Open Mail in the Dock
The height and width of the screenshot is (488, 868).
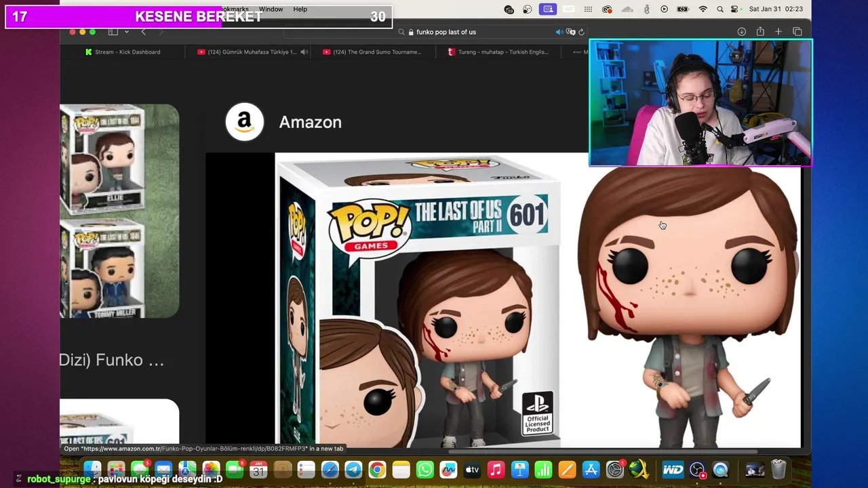163,469
